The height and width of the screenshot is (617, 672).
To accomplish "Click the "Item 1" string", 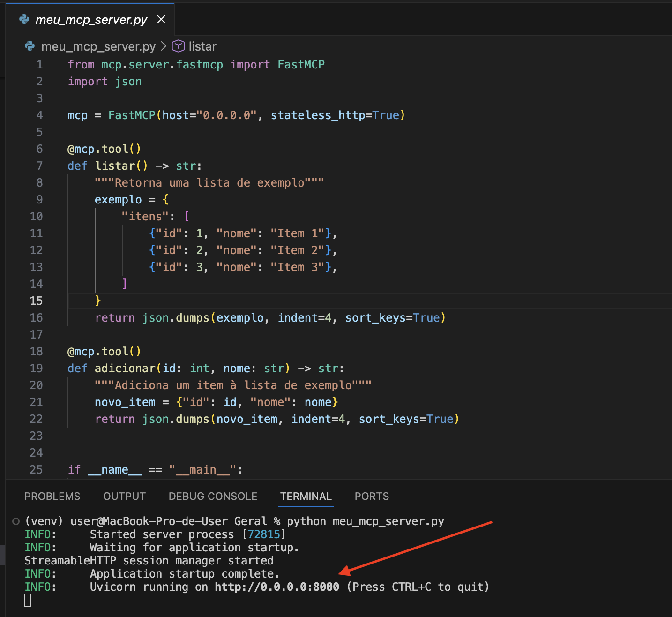I will pyautogui.click(x=298, y=233).
